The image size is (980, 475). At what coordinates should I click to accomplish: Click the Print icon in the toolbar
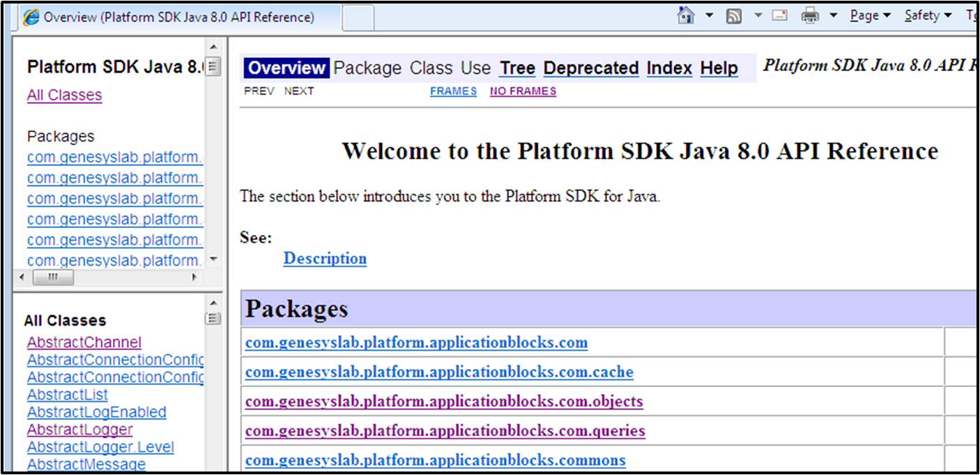(x=810, y=16)
